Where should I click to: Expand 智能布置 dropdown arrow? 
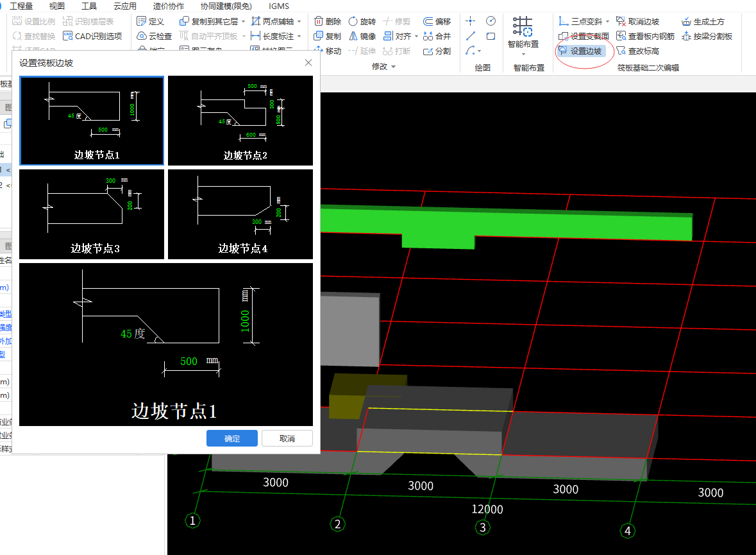[x=523, y=54]
